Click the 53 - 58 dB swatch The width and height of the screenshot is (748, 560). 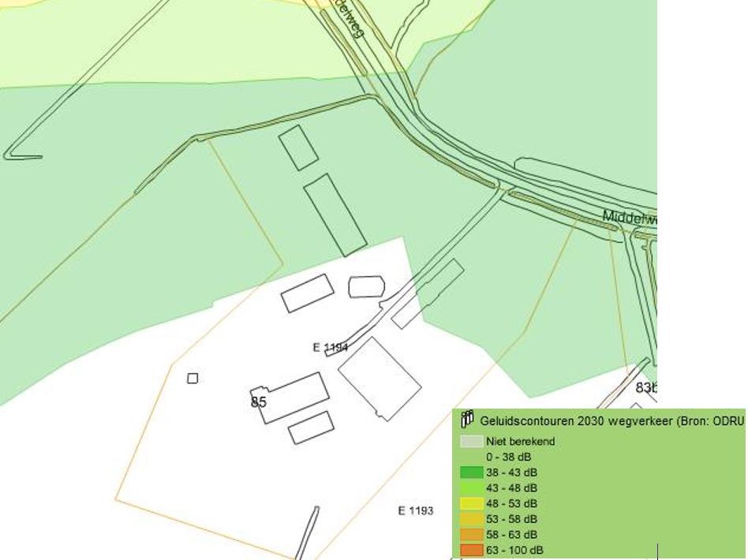[471, 519]
